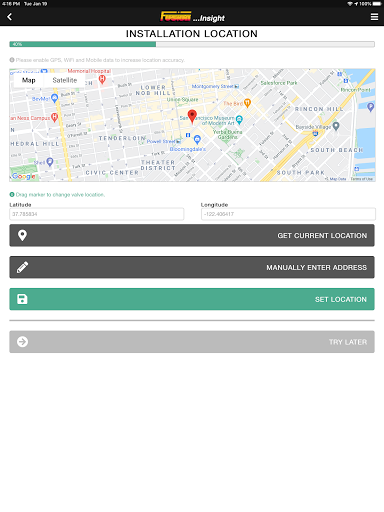Click the BevMo! map pin
This screenshot has width=384, height=512.
tap(55, 98)
